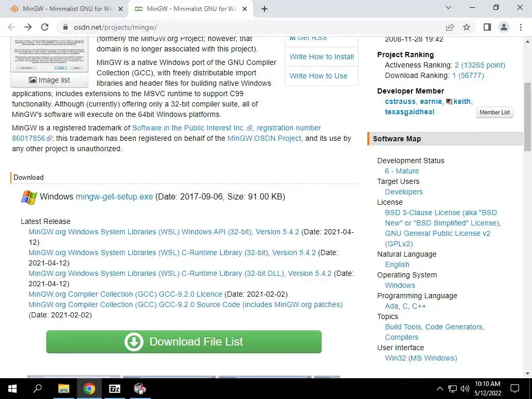Open GCC-9.2.0 Licence release
Viewport: 532px width, 399px height.
[125, 294]
